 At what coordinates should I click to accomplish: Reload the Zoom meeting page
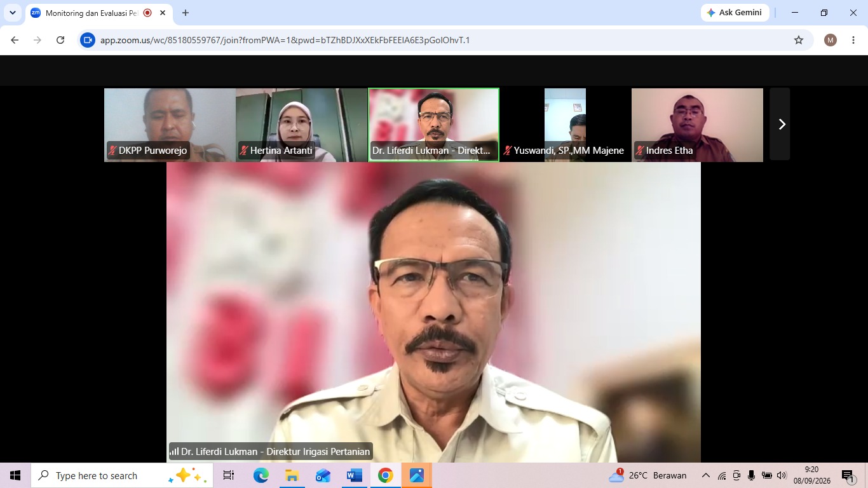click(x=60, y=40)
